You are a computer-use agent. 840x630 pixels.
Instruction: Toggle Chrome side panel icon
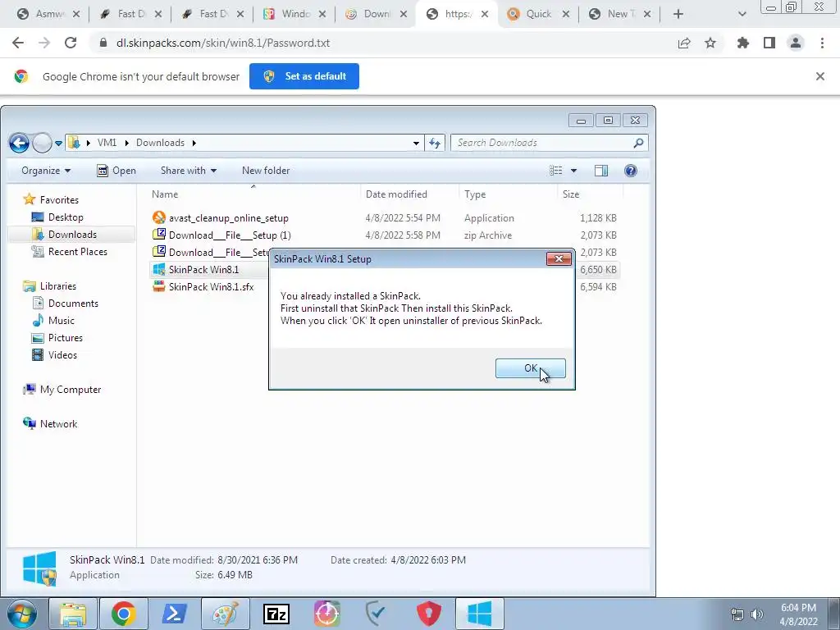[769, 43]
